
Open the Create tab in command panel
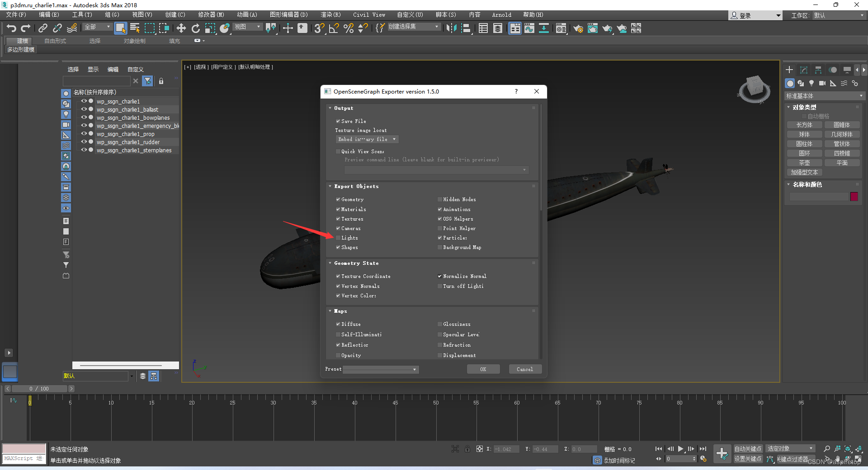(x=789, y=70)
